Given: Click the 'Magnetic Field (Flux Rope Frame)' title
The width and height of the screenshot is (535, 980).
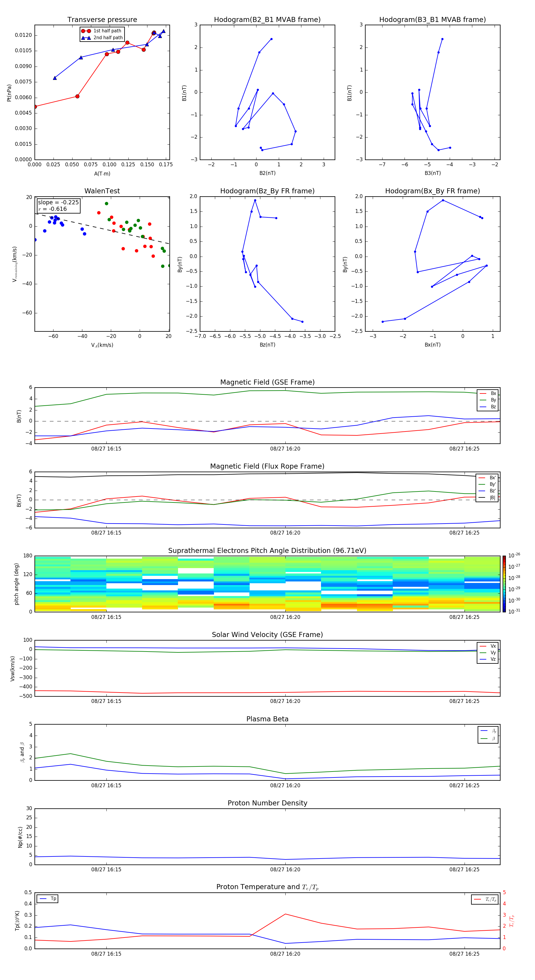Looking at the screenshot, I should coord(267,467).
